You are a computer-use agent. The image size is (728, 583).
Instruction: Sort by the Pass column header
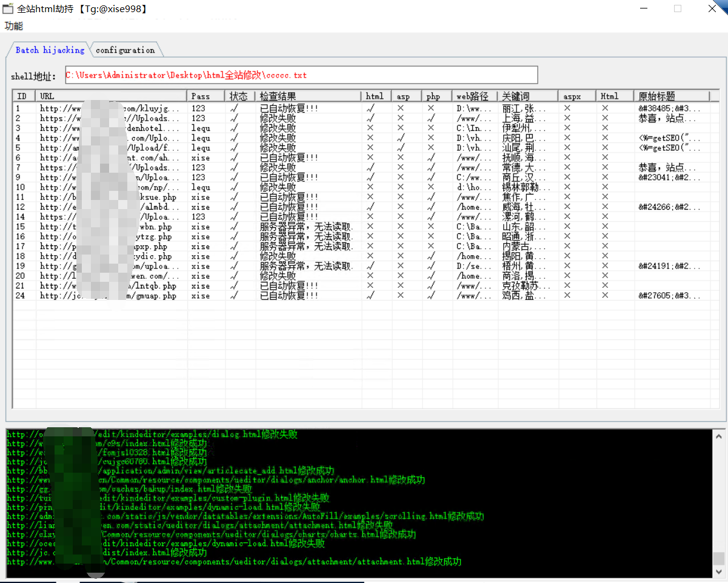pyautogui.click(x=206, y=96)
